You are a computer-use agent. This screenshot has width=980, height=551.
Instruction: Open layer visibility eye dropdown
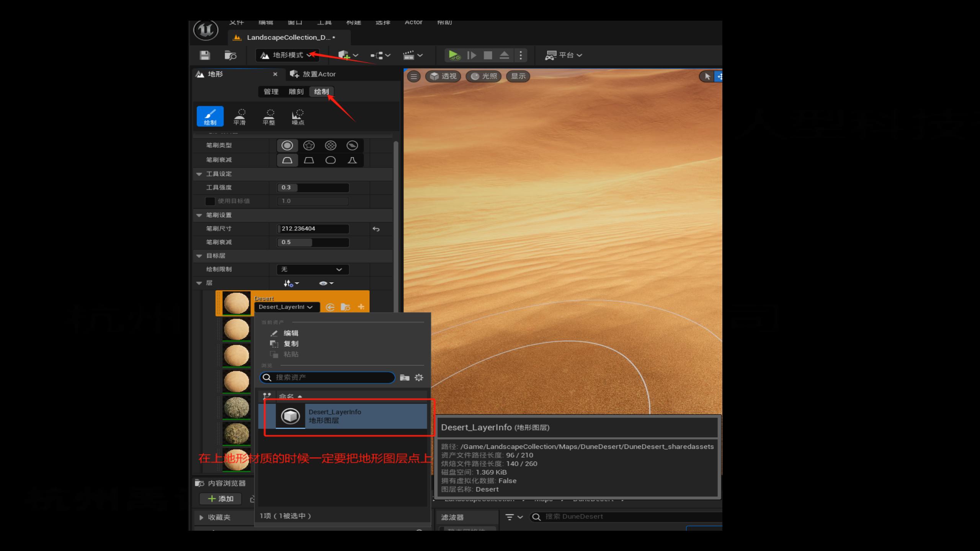point(326,283)
